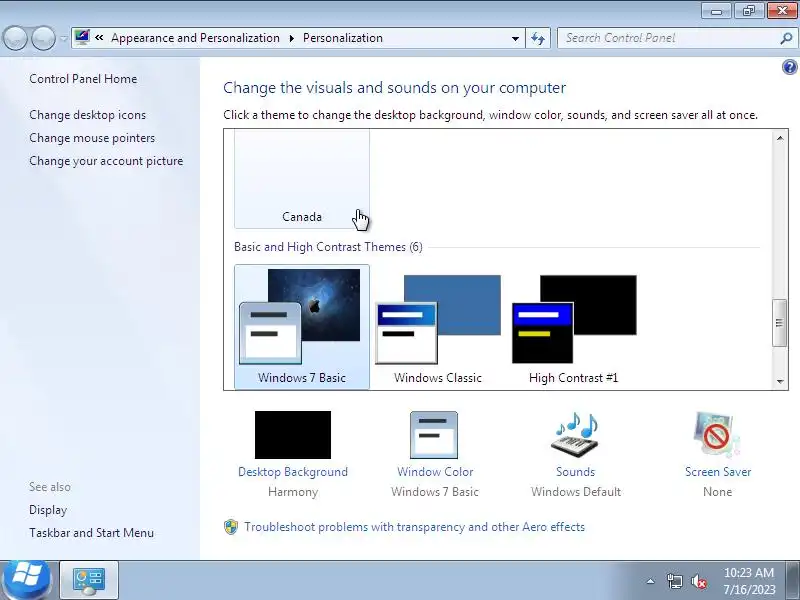Click the 'Harmony' background name text
This screenshot has width=800, height=600.
pyautogui.click(x=293, y=492)
